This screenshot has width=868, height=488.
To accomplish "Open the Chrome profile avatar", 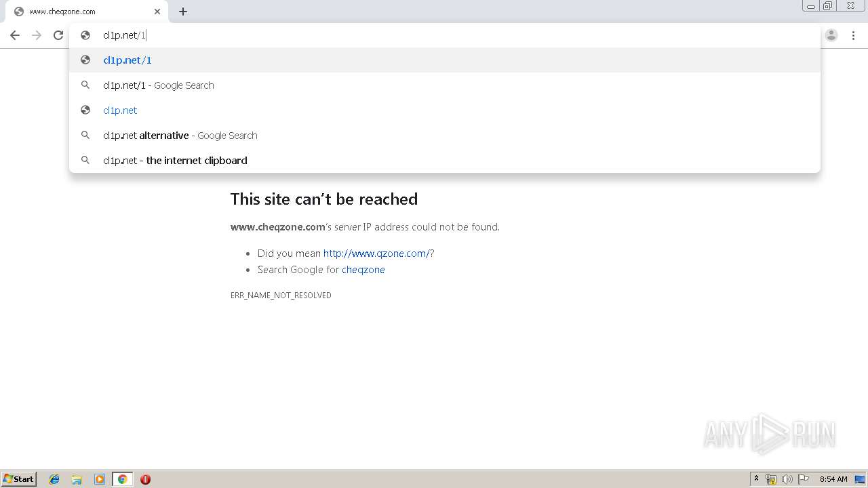I will point(831,35).
